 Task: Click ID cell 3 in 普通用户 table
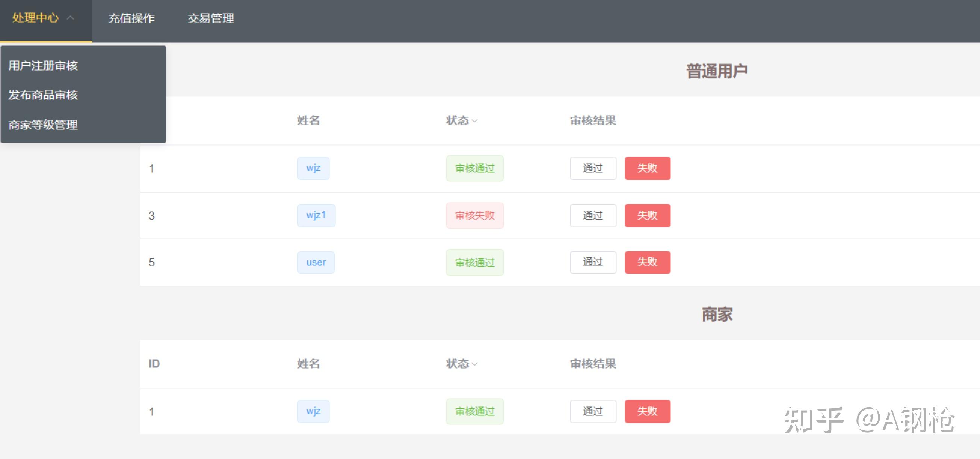click(x=151, y=216)
